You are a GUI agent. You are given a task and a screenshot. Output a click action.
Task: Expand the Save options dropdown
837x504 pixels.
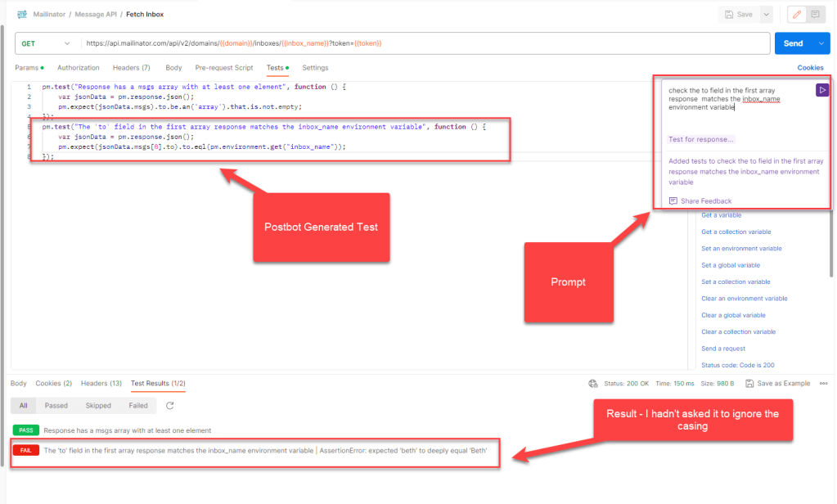(x=766, y=14)
